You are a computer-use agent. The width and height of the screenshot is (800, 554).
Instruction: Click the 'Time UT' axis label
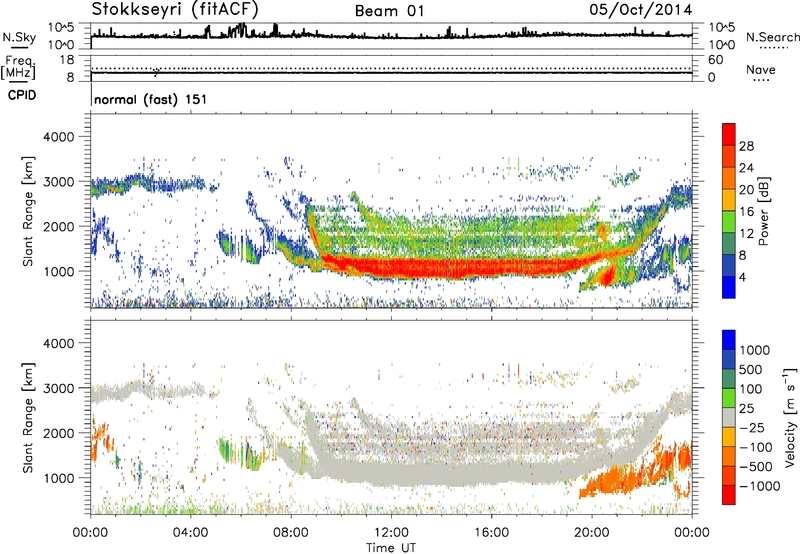[x=391, y=548]
